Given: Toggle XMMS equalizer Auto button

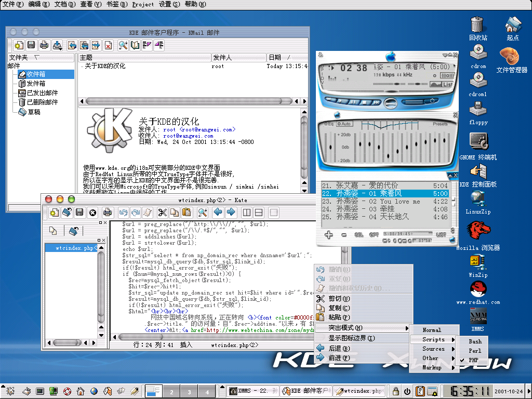Looking at the screenshot, I should [x=344, y=124].
